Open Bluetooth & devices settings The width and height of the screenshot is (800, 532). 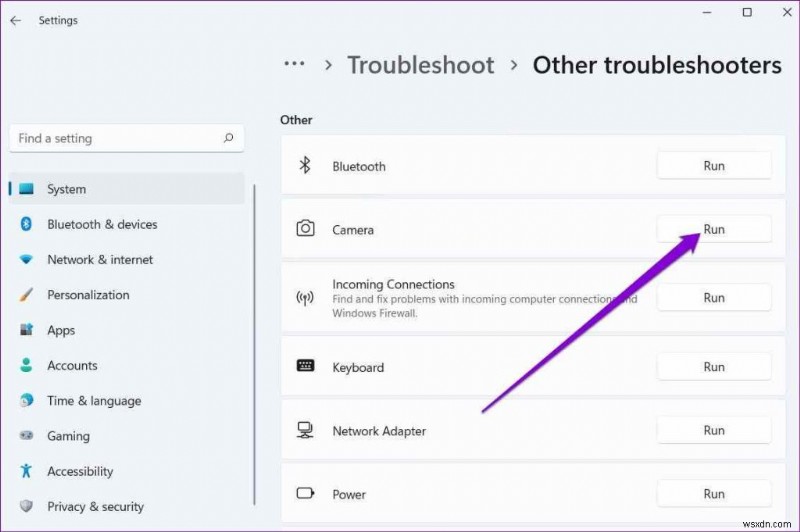tap(127, 224)
